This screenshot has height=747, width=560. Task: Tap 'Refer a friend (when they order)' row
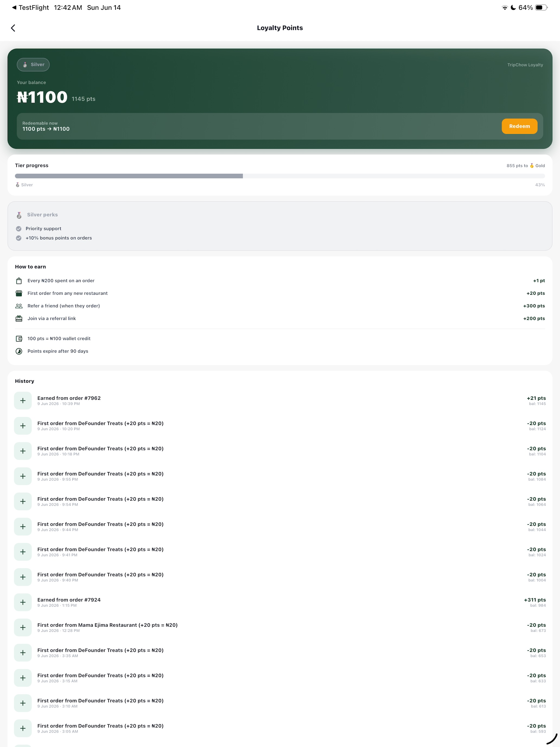click(x=280, y=306)
